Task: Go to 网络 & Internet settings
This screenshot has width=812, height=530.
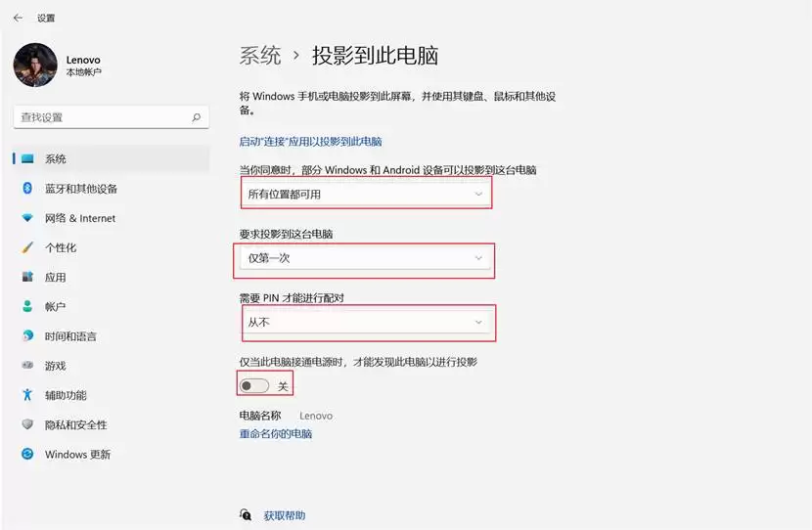Action: click(112, 218)
